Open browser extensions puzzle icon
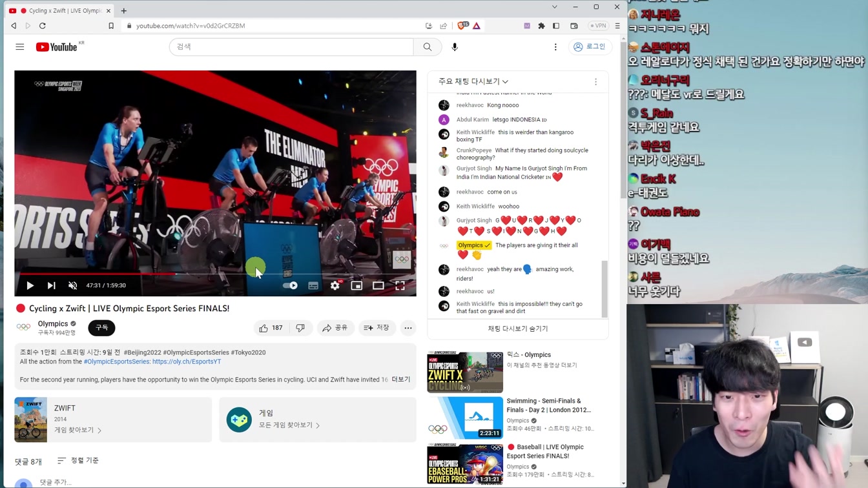Screen dimensions: 868x488 (x=541, y=26)
